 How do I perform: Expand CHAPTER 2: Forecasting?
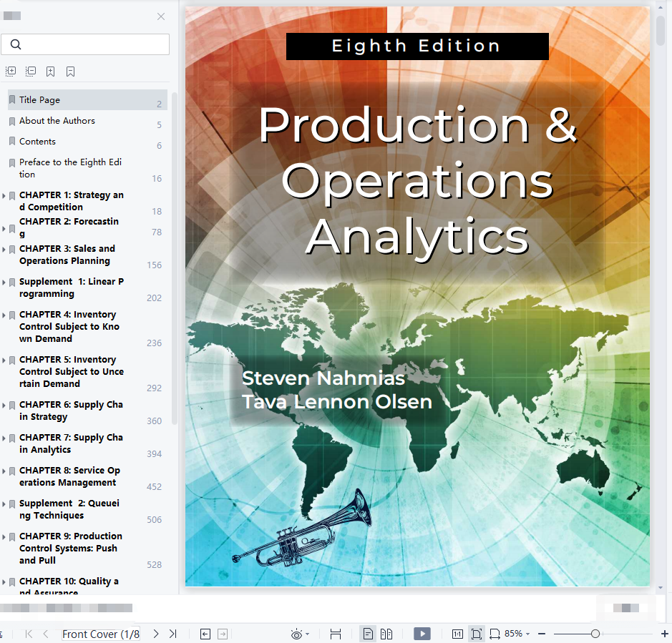tap(4, 229)
